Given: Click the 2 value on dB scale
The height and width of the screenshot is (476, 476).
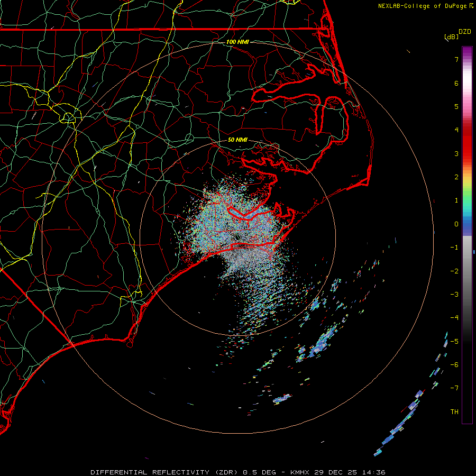Looking at the screenshot, I should coord(456,177).
